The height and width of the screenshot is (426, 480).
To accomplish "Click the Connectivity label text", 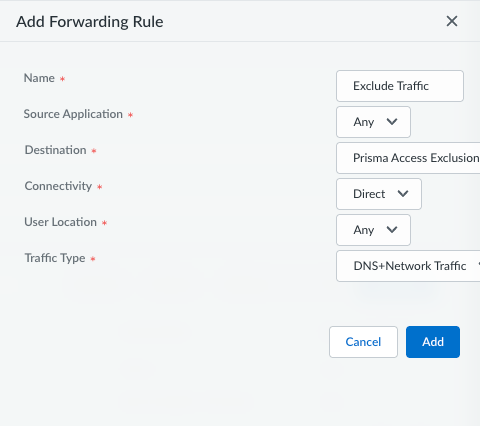I will (58, 186).
